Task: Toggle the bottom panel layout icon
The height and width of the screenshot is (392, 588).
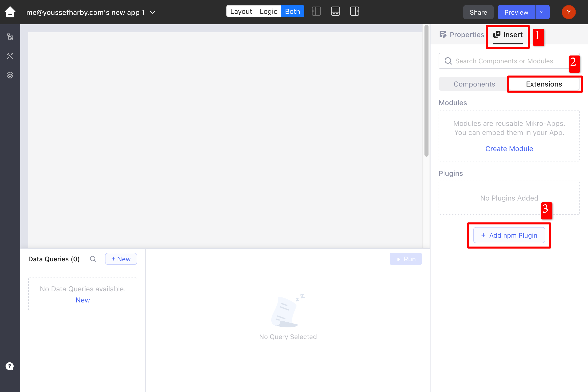Action: point(335,11)
